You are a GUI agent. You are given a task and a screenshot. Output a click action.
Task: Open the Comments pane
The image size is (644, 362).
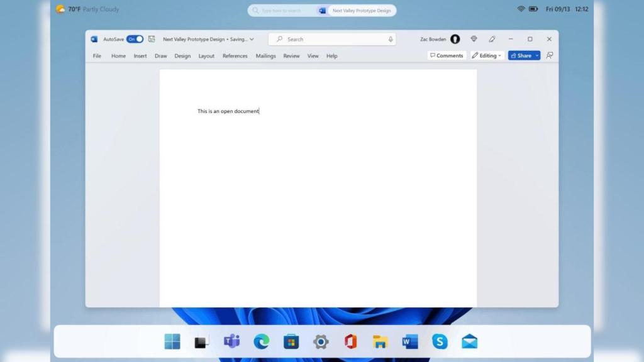tap(447, 55)
